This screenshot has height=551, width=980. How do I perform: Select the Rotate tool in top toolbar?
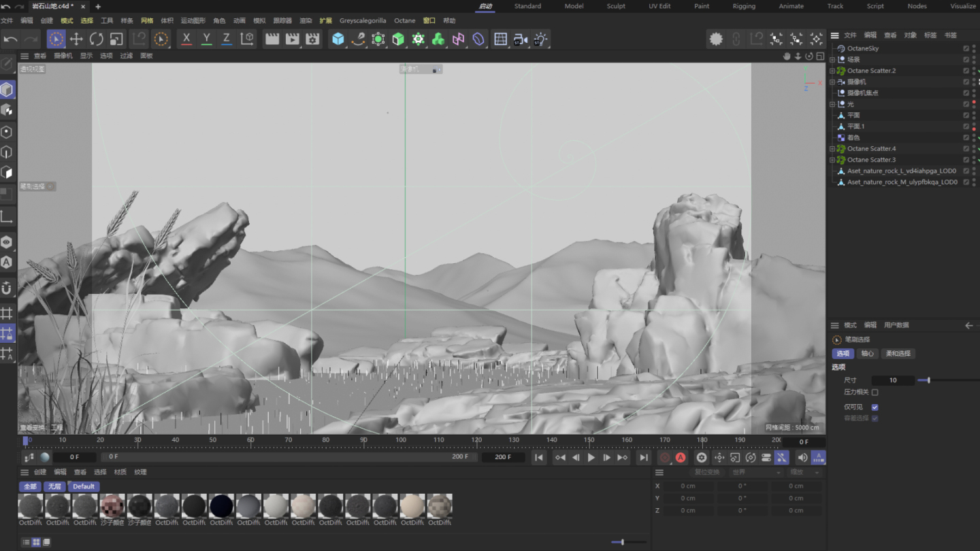pyautogui.click(x=97, y=39)
